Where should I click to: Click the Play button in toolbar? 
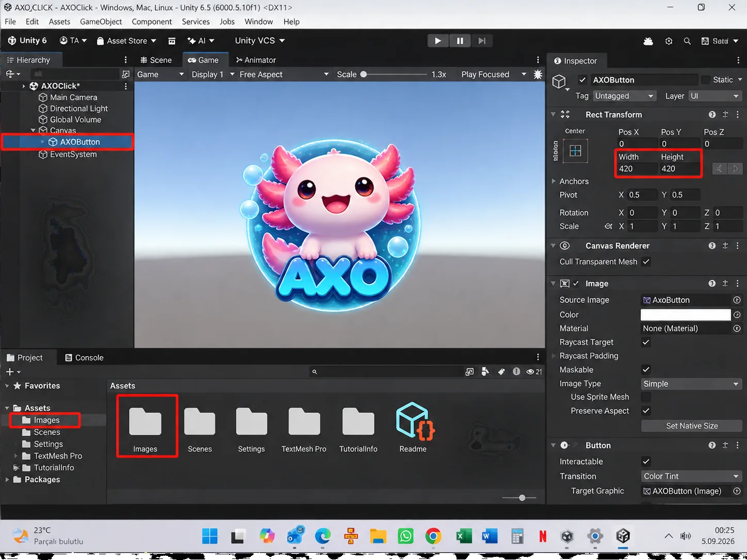click(437, 41)
